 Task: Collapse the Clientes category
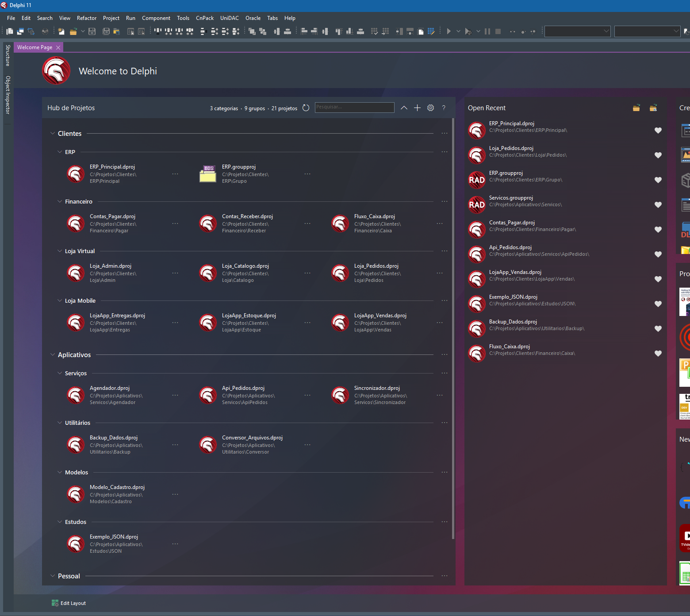pos(53,133)
